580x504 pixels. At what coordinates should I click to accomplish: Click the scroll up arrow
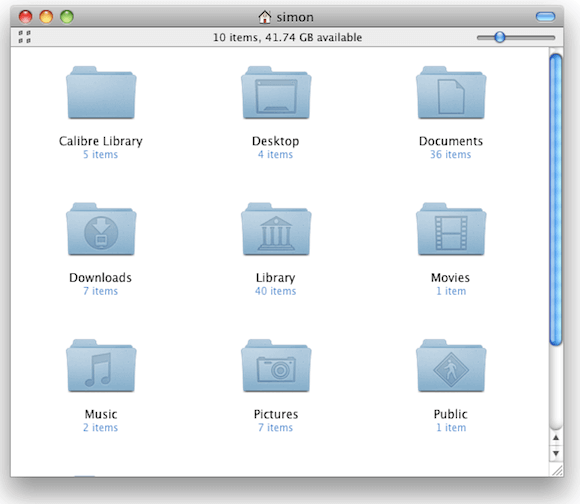pyautogui.click(x=556, y=438)
